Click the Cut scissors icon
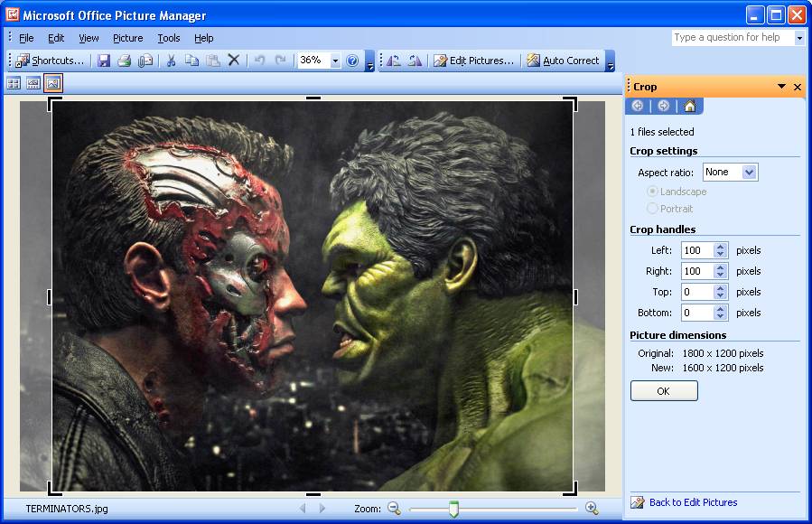Screen dimensions: 812x524 (171, 61)
